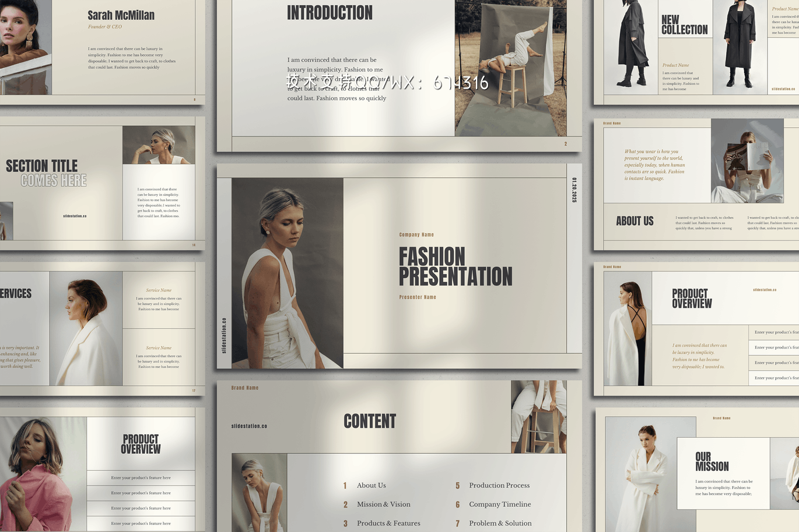Click the woman-on-stool photo in Introduction slide
799x532 pixels.
tap(510, 68)
